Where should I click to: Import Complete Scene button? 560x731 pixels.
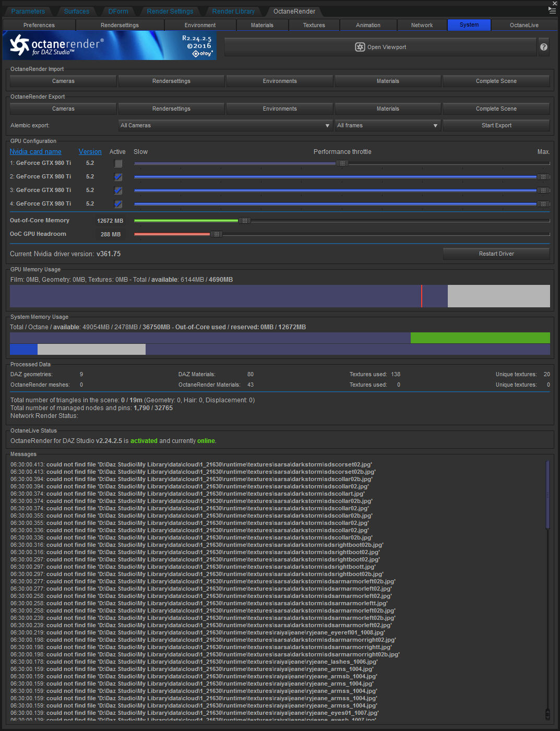pyautogui.click(x=496, y=81)
